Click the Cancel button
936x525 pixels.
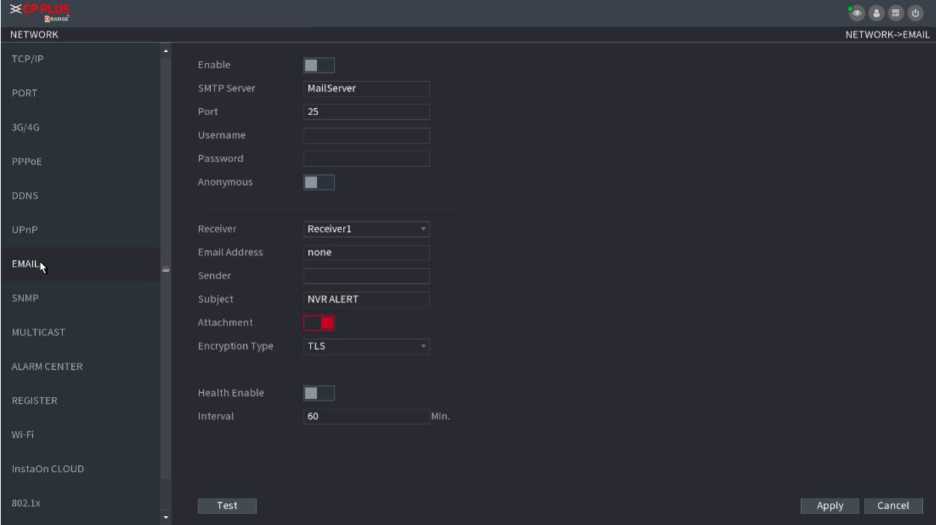(x=892, y=506)
